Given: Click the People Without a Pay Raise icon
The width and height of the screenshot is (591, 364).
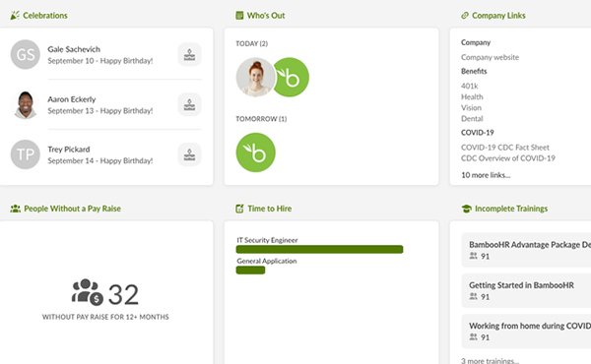Looking at the screenshot, I should click(x=16, y=209).
